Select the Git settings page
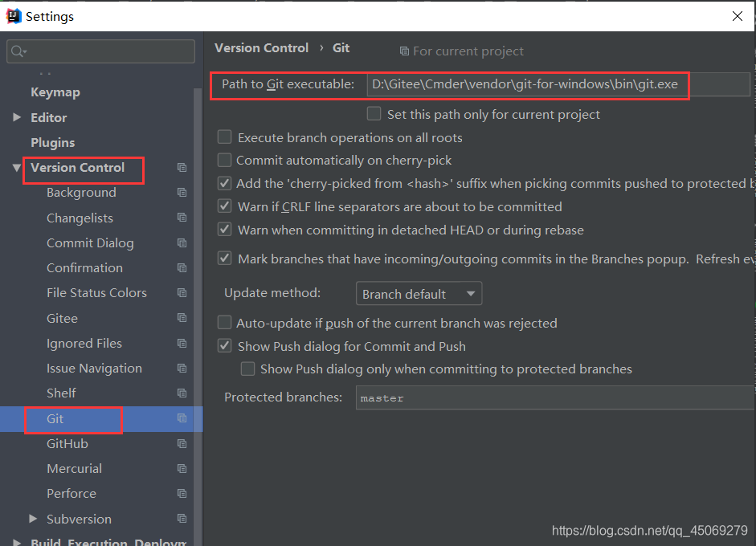Image resolution: width=756 pixels, height=546 pixels. [55, 418]
